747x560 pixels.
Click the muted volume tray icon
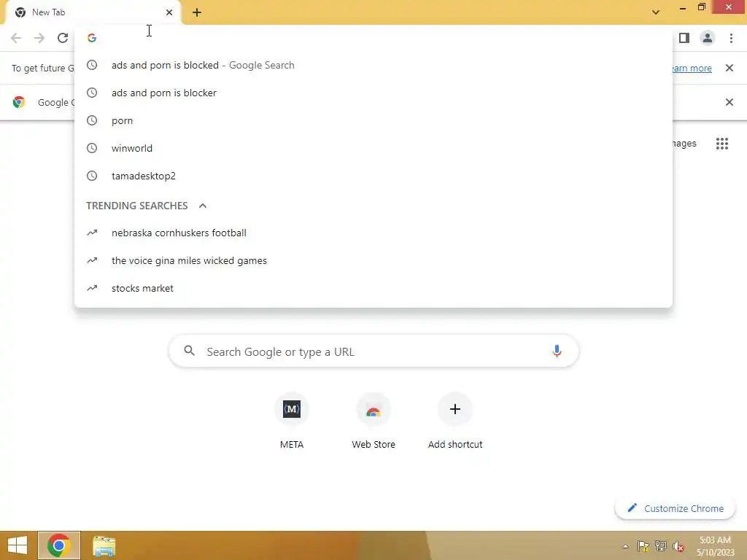[678, 546]
